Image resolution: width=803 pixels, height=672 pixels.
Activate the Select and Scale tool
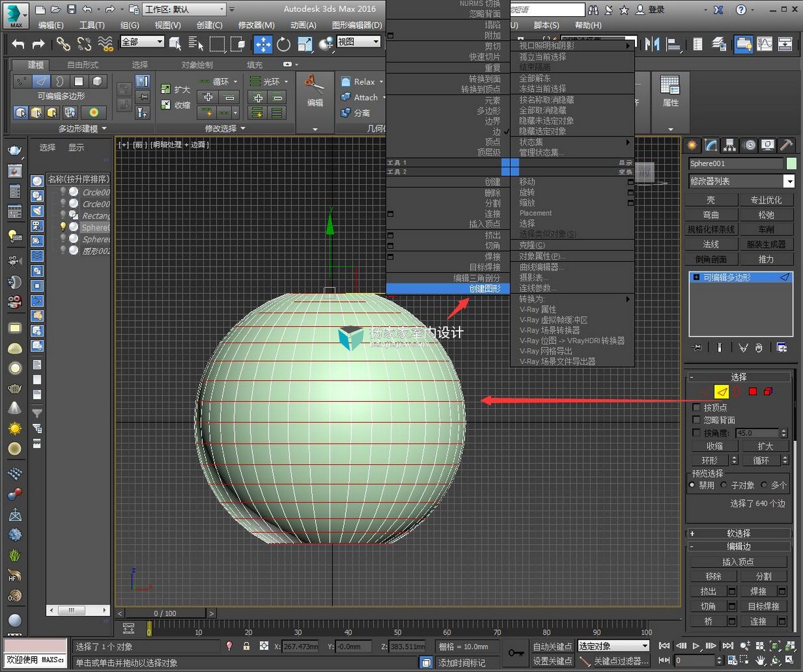pyautogui.click(x=305, y=44)
